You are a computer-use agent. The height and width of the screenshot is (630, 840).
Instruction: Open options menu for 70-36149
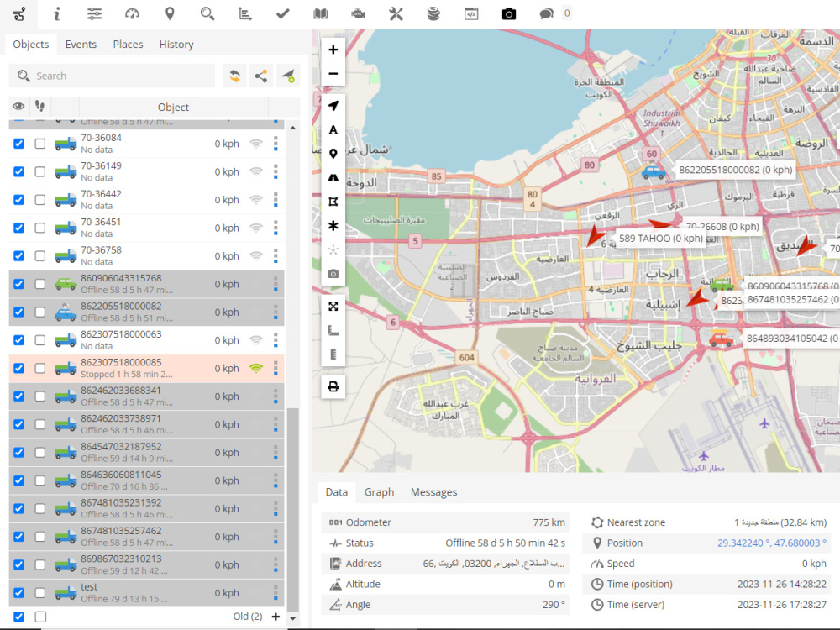276,172
